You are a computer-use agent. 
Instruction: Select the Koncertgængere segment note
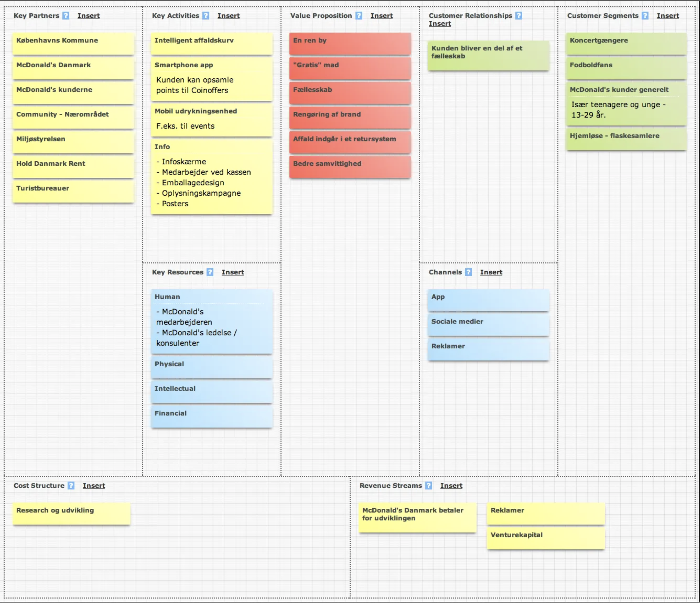click(627, 44)
